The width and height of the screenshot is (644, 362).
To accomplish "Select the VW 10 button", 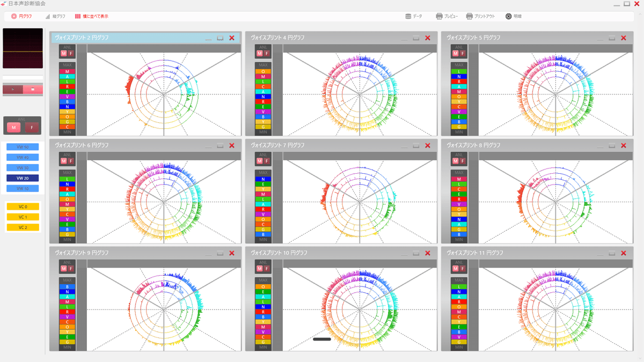I will tap(23, 189).
